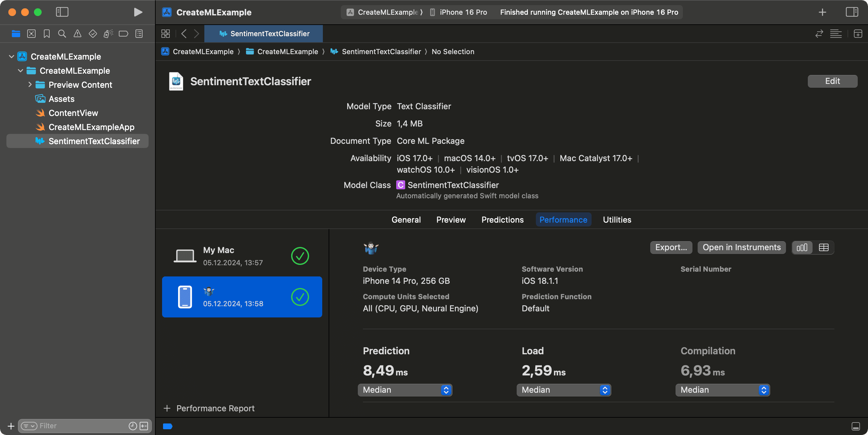This screenshot has width=868, height=435.
Task: Choose iPhone 16 Pro run destination
Action: 459,12
